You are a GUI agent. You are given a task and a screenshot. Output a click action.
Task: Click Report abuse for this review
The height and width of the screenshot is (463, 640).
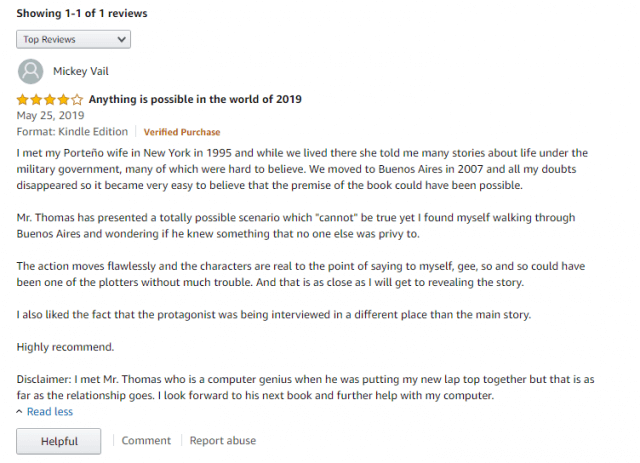[223, 441]
